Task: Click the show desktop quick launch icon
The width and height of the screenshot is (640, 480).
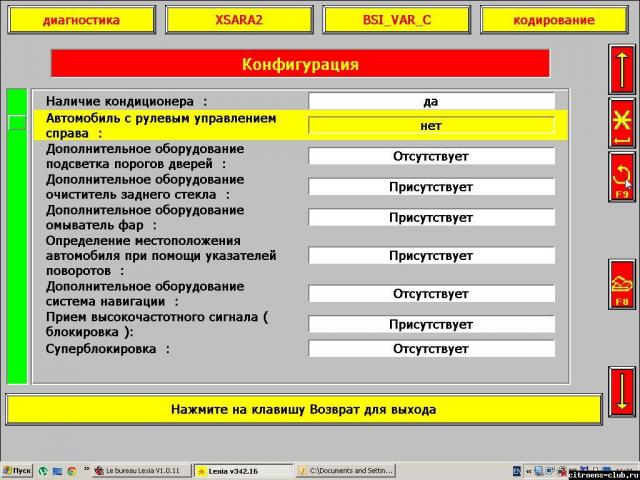Action: pos(57,471)
